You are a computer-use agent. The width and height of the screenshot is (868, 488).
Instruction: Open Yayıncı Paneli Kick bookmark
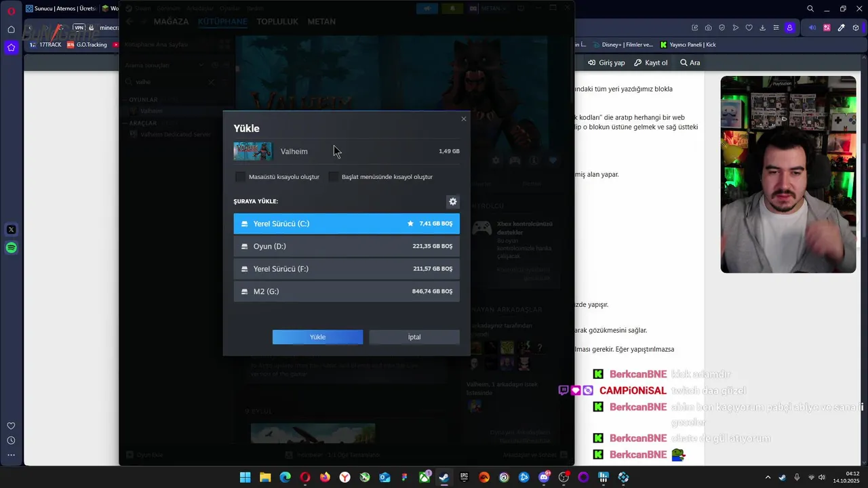[688, 45]
